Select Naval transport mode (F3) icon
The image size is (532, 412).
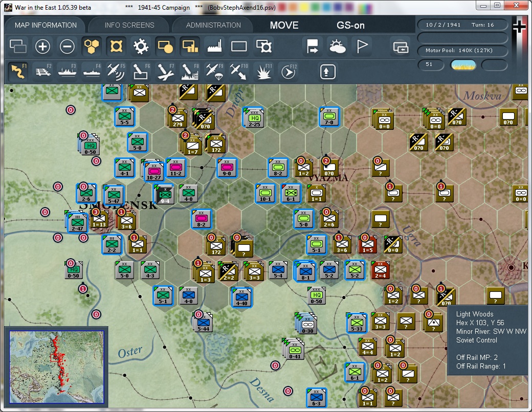point(67,71)
